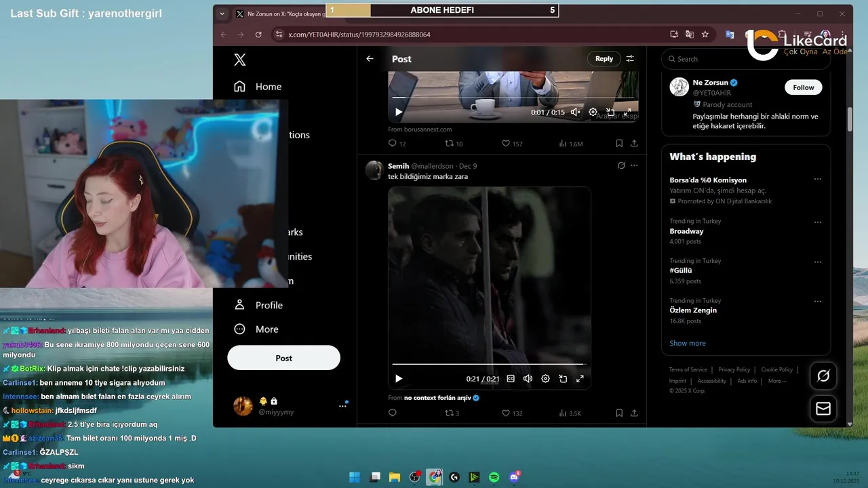Open Discord from the taskbar
868x488 pixels.
click(x=515, y=477)
